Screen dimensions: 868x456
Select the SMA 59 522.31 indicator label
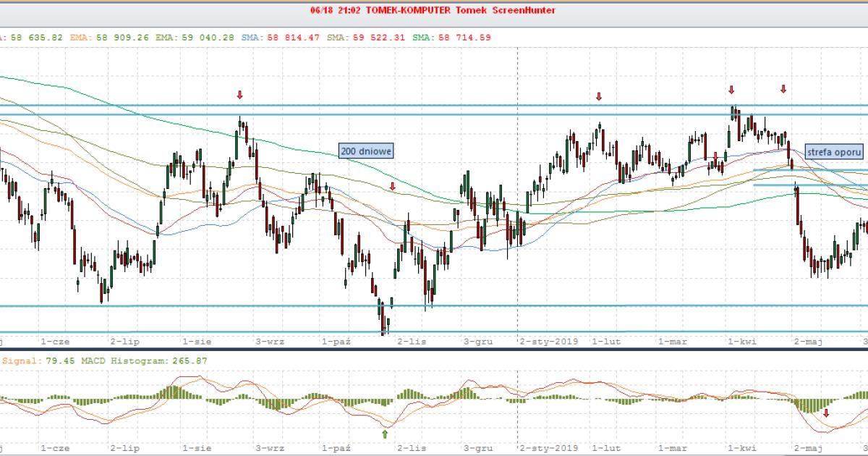(x=357, y=37)
